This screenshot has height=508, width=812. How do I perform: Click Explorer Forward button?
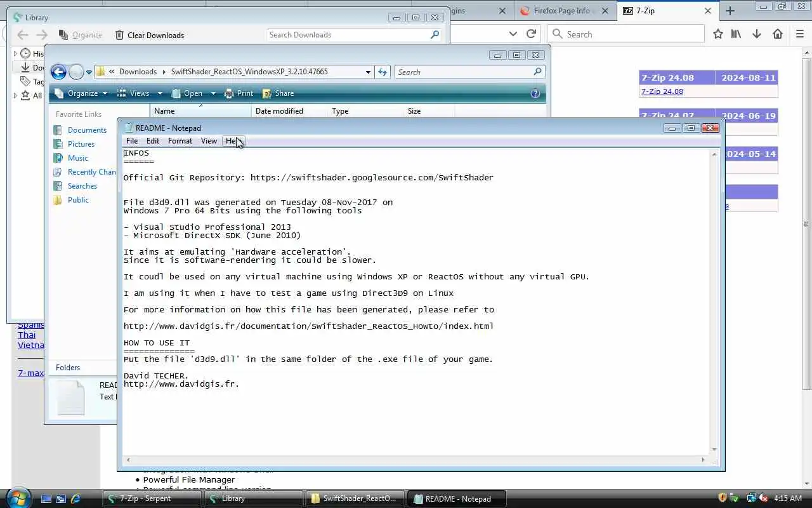coord(76,72)
